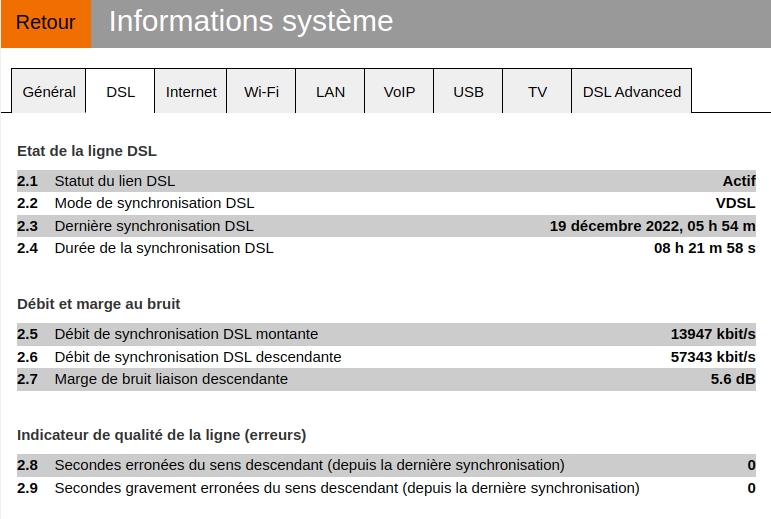Switch to the VoIP tab
The image size is (771, 519).
(x=399, y=92)
